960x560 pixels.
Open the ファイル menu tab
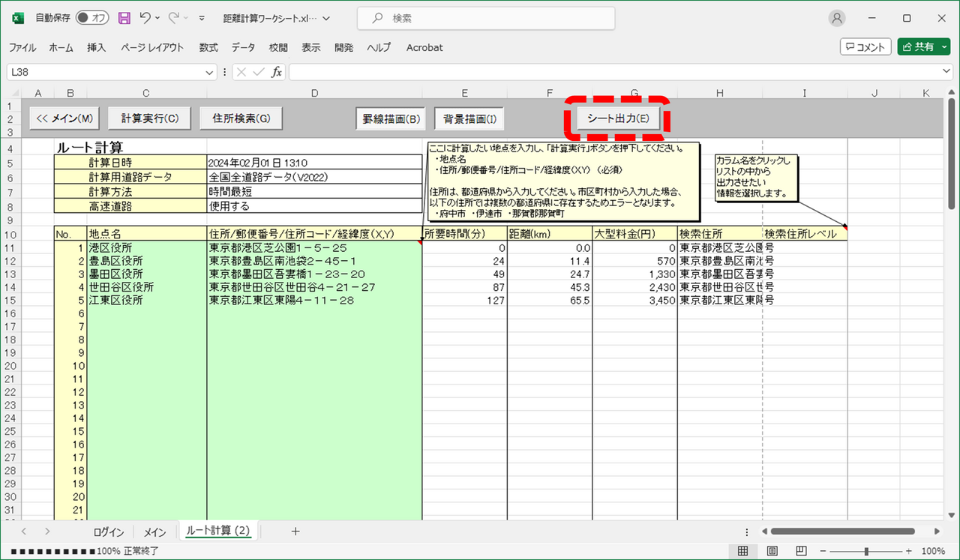[x=22, y=47]
